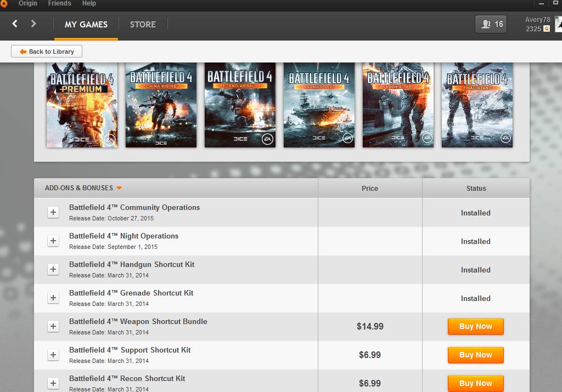
Task: Select the Naval Strike expansion cover
Action: pyautogui.click(x=319, y=105)
